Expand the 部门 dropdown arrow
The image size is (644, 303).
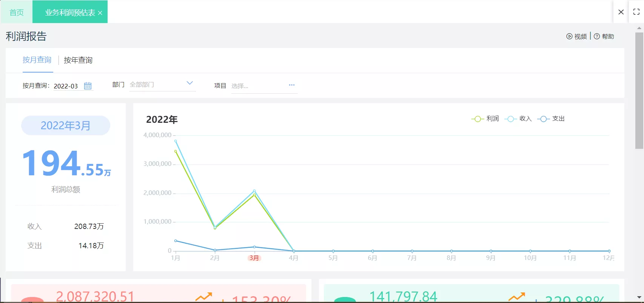pos(190,83)
